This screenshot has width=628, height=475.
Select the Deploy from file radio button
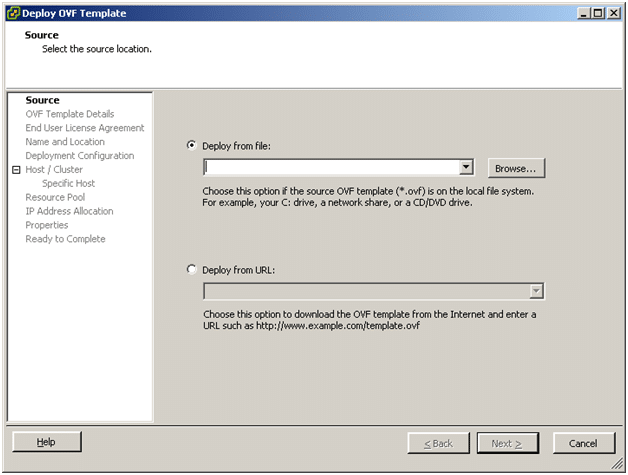pyautogui.click(x=192, y=145)
